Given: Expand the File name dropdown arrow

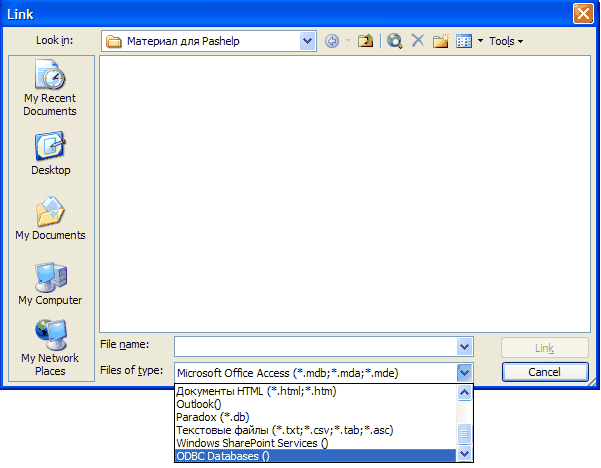Looking at the screenshot, I should (x=464, y=347).
